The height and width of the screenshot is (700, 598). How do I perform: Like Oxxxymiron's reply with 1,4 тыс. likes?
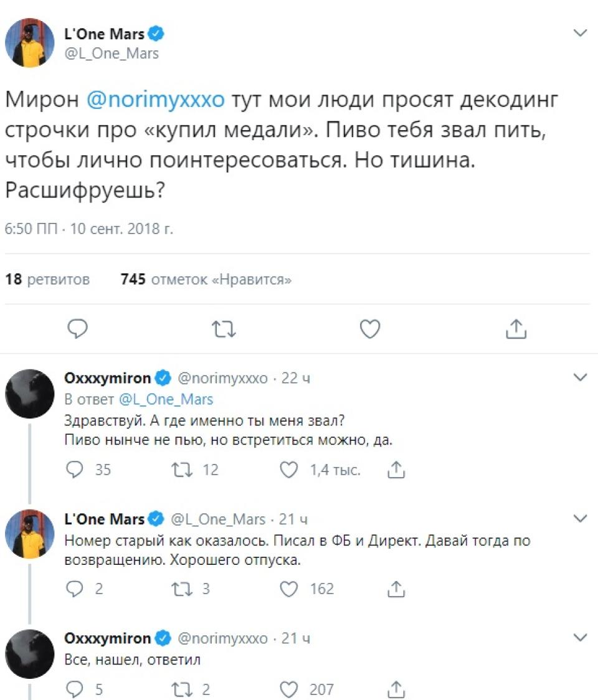[x=288, y=470]
